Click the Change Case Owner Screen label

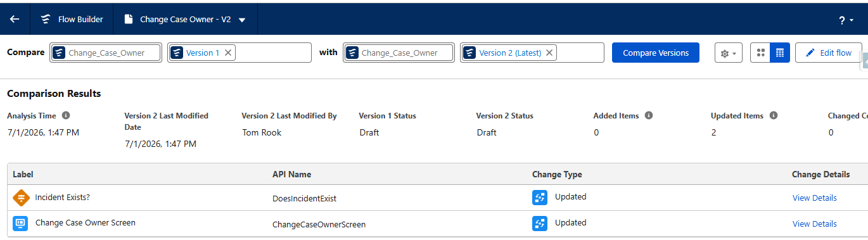click(x=86, y=222)
